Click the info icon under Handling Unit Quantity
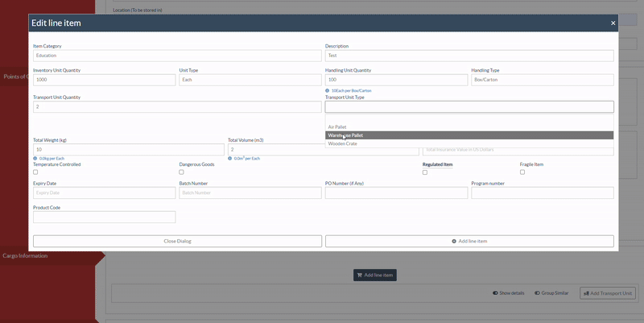The height and width of the screenshot is (323, 644). pyautogui.click(x=328, y=90)
